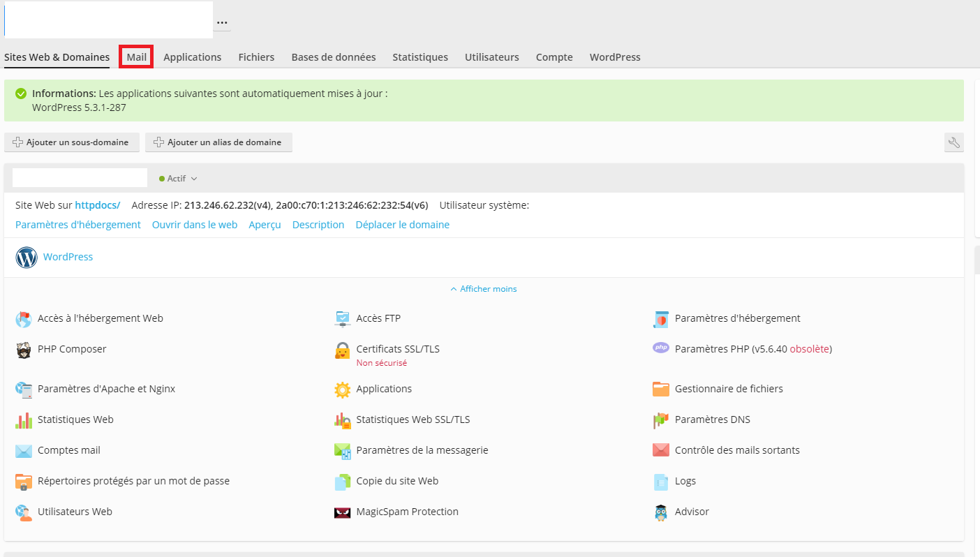Open the Advisor text link
This screenshot has width=980, height=557.
692,512
